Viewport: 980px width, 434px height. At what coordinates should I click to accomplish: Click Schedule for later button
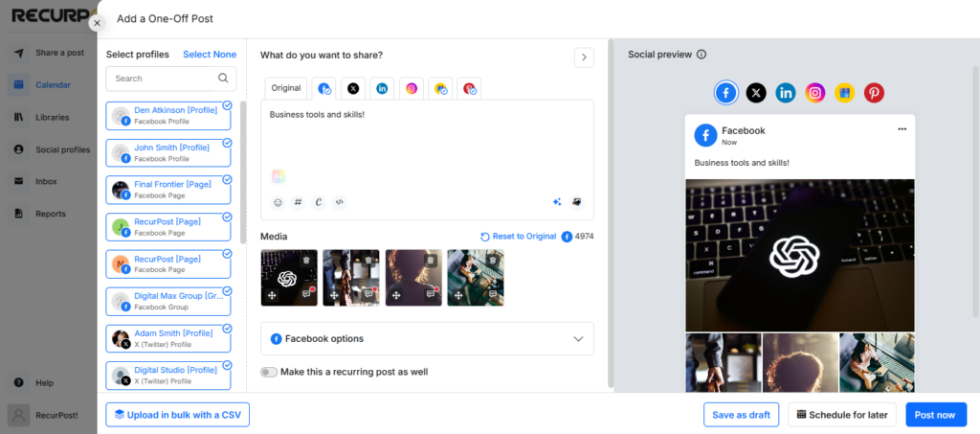(842, 415)
